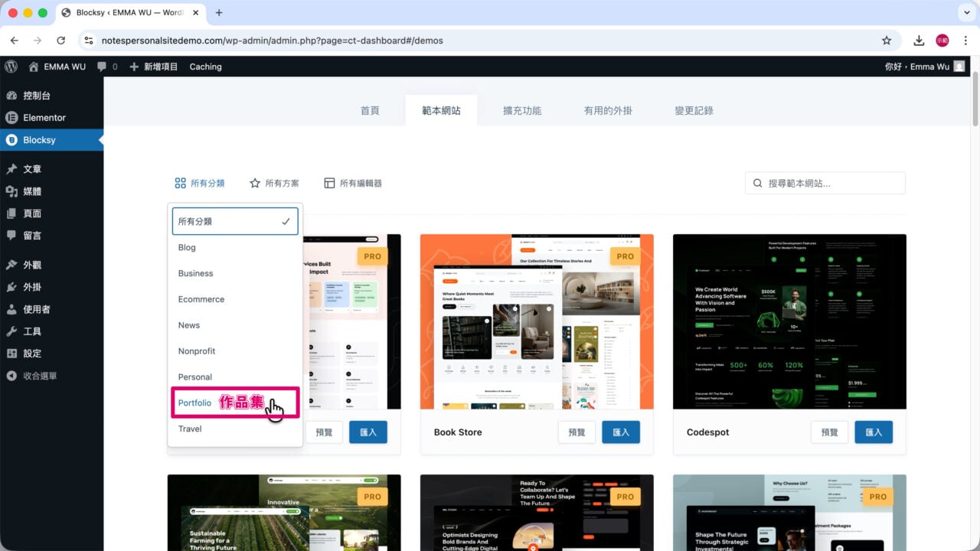Switch to the 範本網站 tab
Screen dimensions: 980x551
[x=442, y=110]
